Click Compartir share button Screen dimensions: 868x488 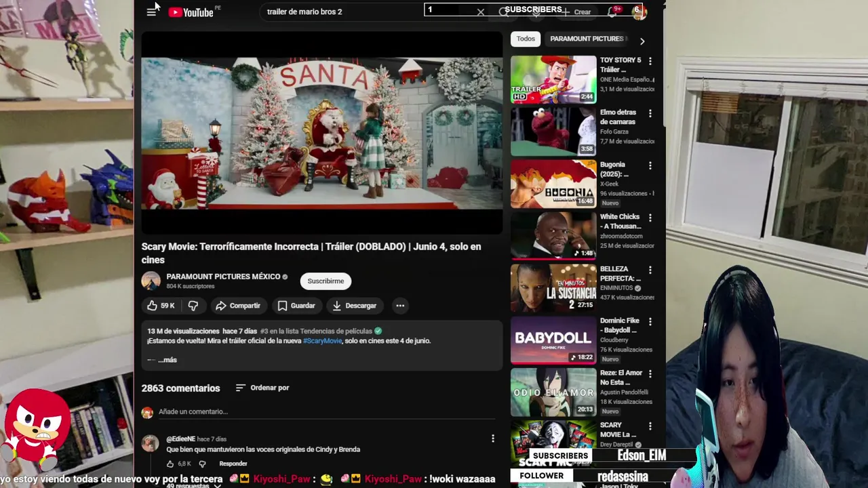click(x=238, y=306)
